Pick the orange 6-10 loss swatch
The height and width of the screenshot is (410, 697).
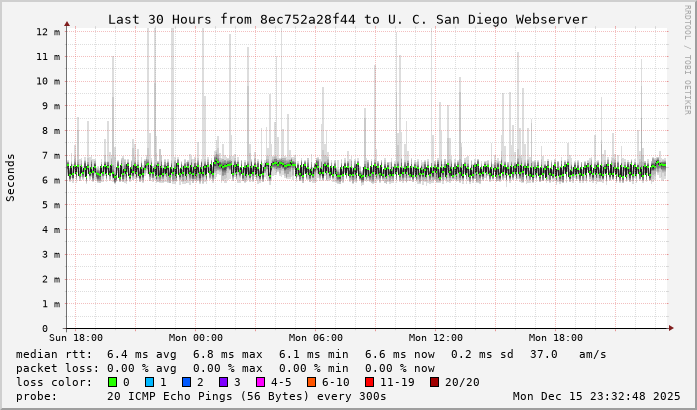[x=311, y=382]
